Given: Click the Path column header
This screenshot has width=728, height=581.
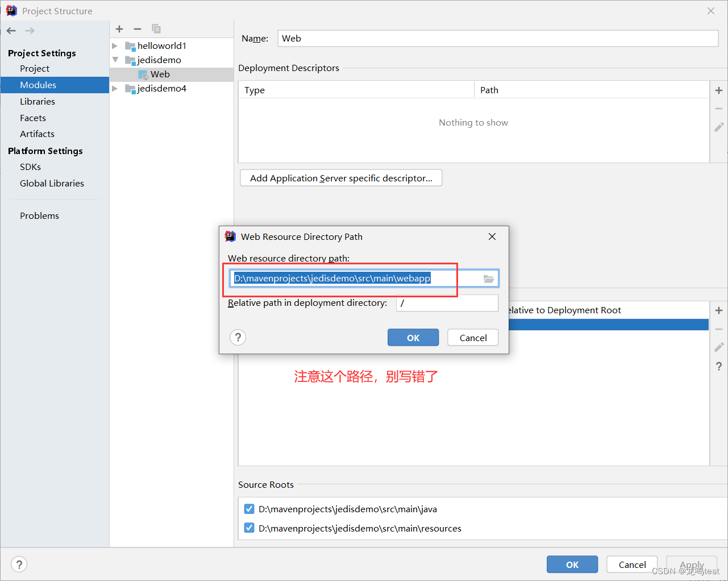Looking at the screenshot, I should tap(592, 90).
